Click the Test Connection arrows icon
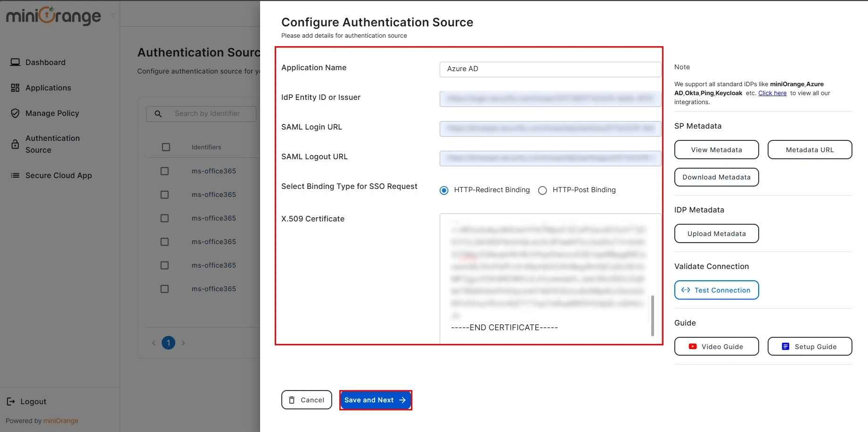Image resolution: width=868 pixels, height=432 pixels. 686,290
